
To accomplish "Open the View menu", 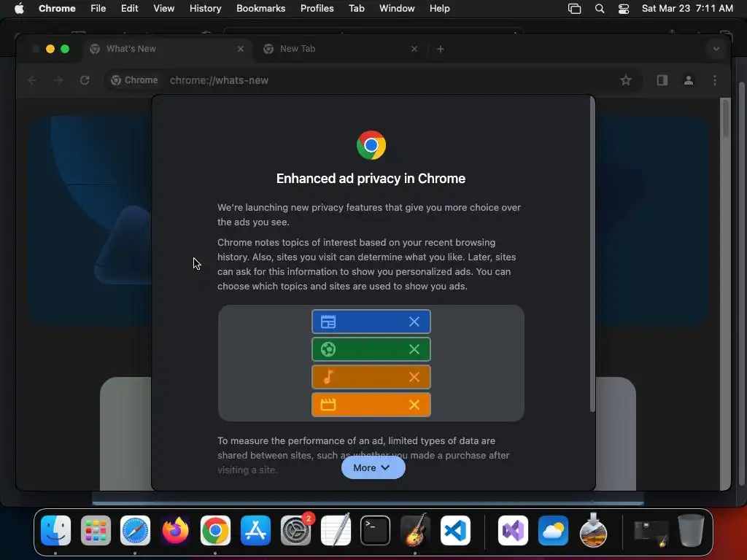I will (163, 8).
